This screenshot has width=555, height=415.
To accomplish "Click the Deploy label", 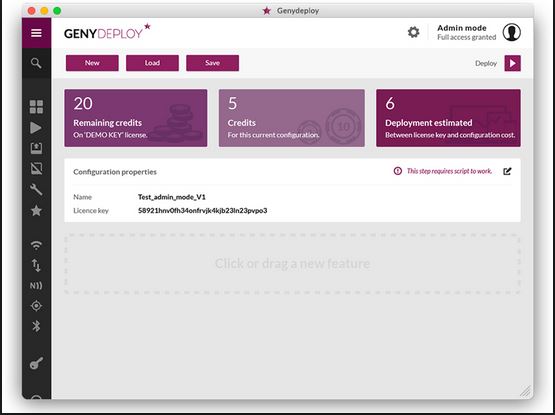I will (486, 63).
